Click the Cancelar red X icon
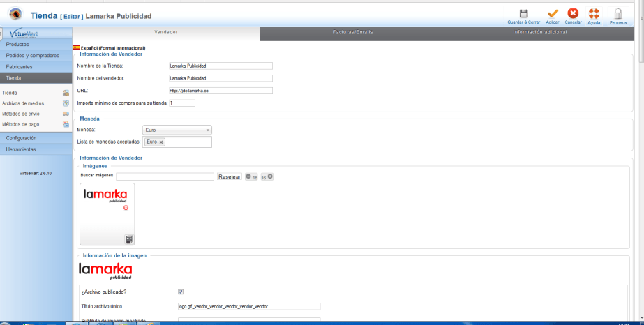The width and height of the screenshot is (644, 325). (x=573, y=13)
